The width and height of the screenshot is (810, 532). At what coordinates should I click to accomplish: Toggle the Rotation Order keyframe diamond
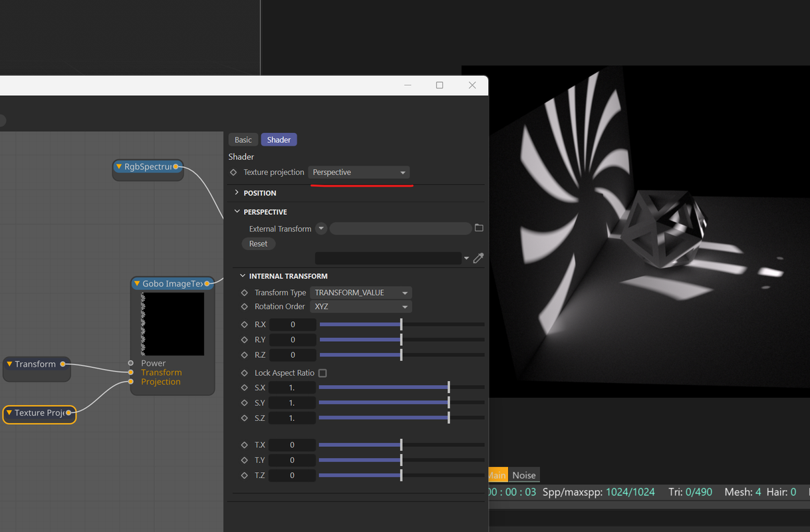(244, 307)
